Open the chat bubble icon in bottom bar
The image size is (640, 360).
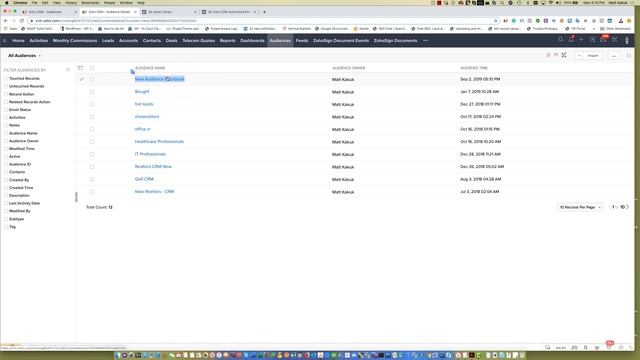(x=547, y=347)
